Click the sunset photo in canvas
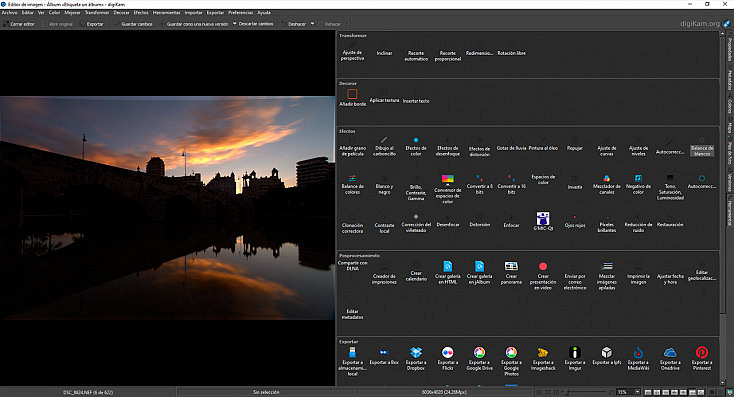Screen dimensions: 734x397 click(167, 208)
